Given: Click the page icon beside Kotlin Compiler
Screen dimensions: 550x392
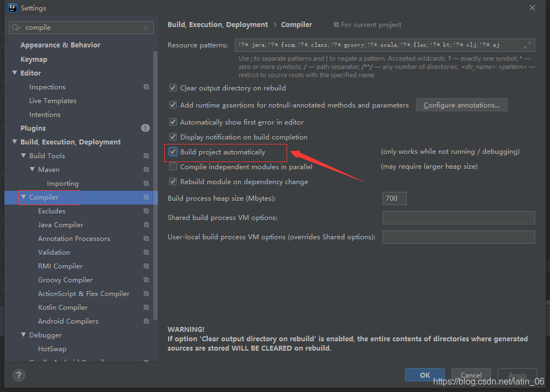Looking at the screenshot, I should point(146,307).
